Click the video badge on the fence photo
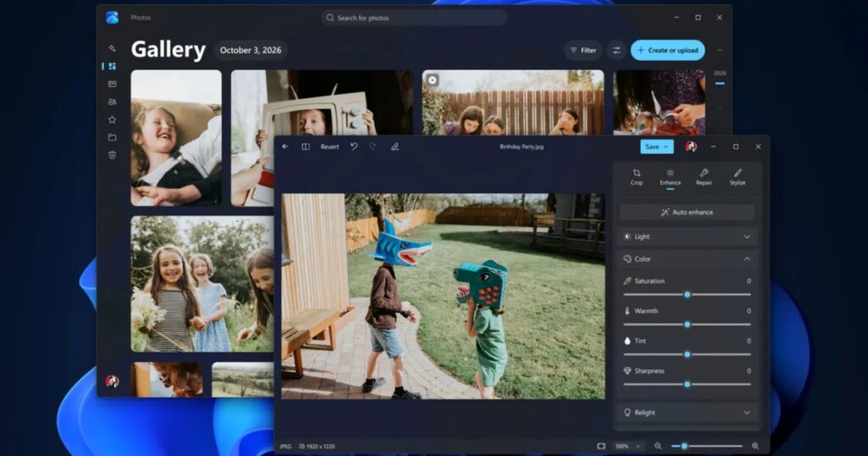 click(432, 81)
